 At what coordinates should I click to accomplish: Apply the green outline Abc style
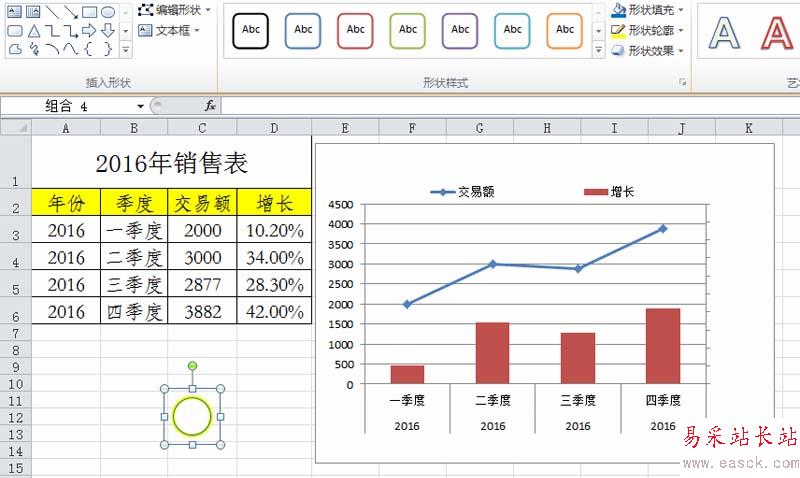coord(407,31)
